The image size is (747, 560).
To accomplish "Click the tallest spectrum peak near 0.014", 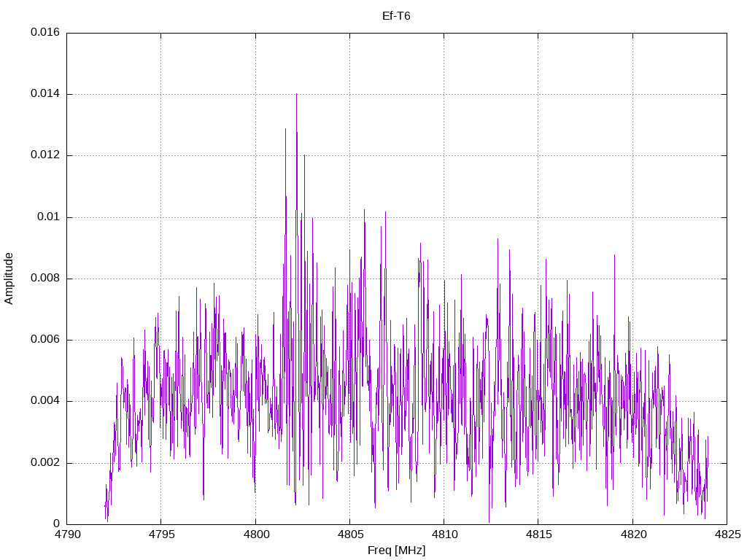I will tap(296, 96).
